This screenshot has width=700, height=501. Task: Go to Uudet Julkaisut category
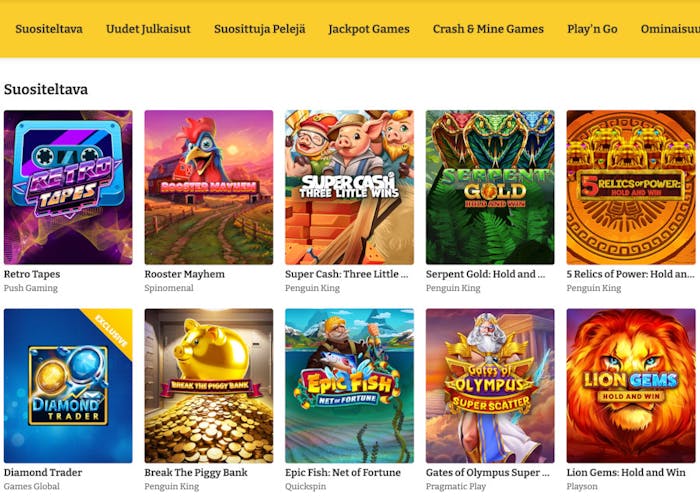click(148, 29)
